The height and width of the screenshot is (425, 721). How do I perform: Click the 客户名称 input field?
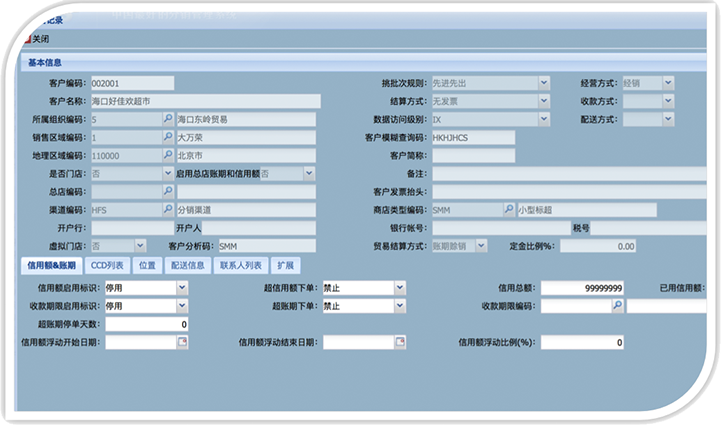pos(204,101)
